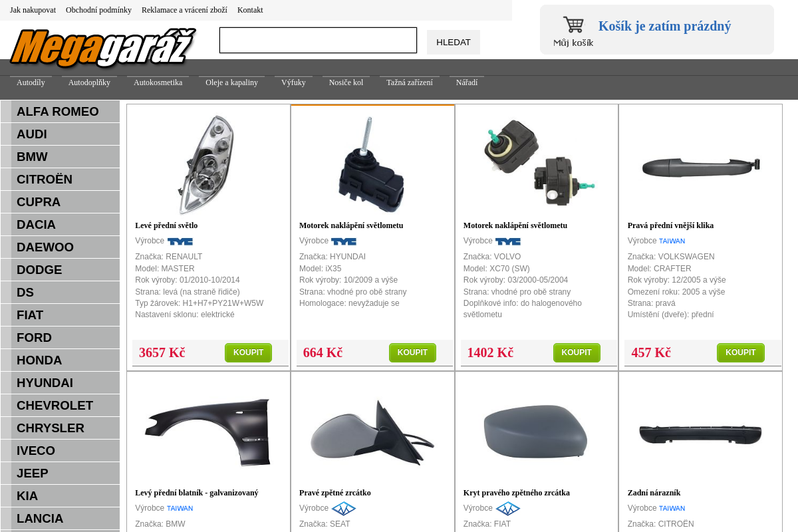Click the manufacturer logo under Fiat mirror cover
Viewport: 798px width, 532px height.
tap(508, 509)
